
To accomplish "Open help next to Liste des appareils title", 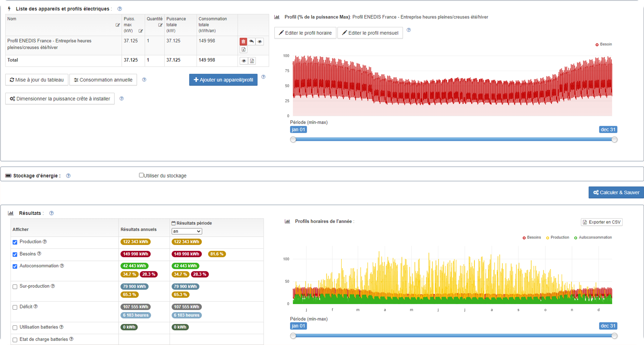I will pyautogui.click(x=120, y=9).
